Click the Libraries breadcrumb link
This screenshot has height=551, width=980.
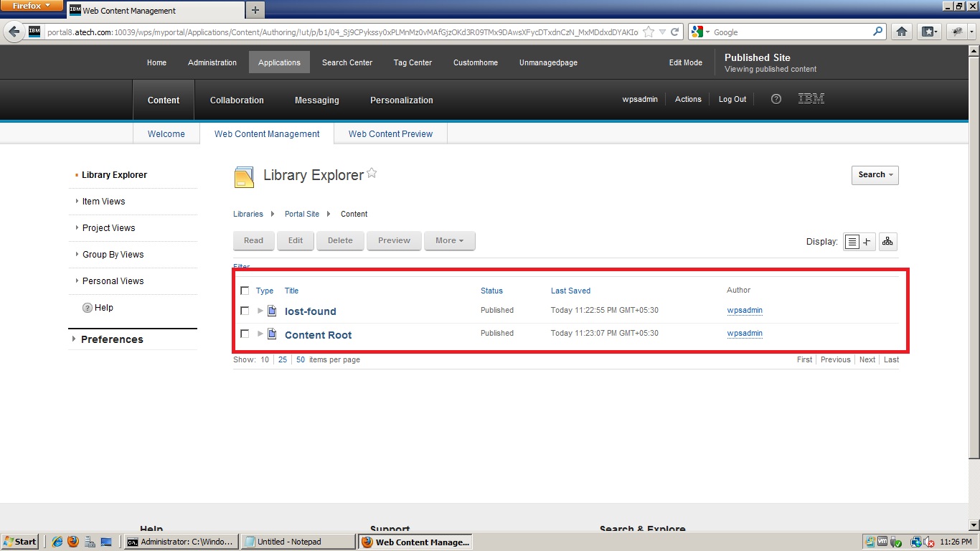248,214
